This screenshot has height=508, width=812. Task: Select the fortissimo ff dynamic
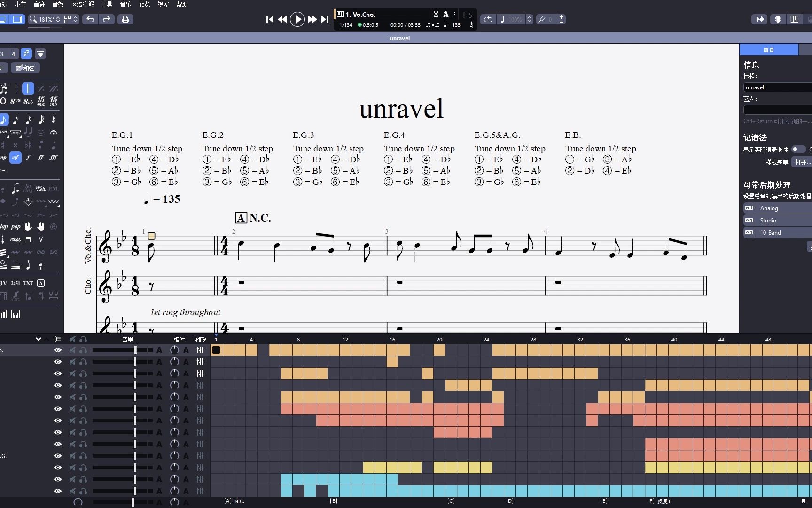(41, 158)
